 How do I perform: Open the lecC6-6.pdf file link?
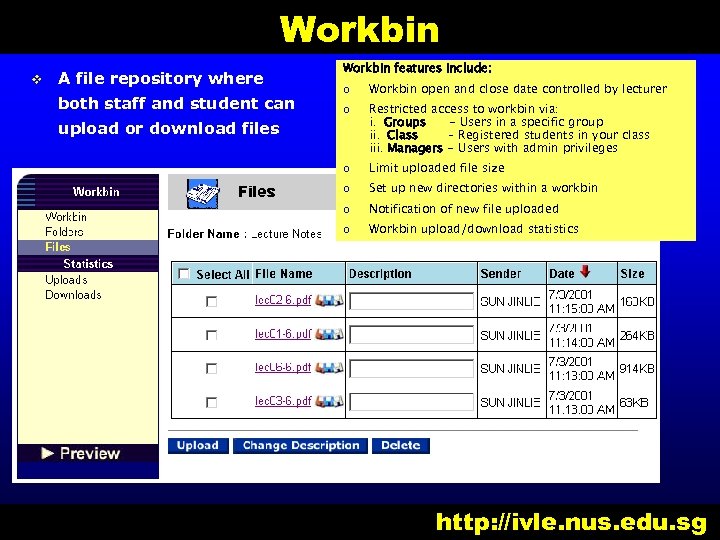click(x=283, y=367)
